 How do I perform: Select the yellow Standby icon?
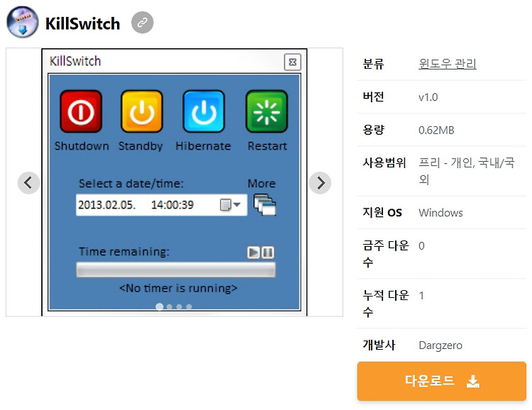pos(142,111)
